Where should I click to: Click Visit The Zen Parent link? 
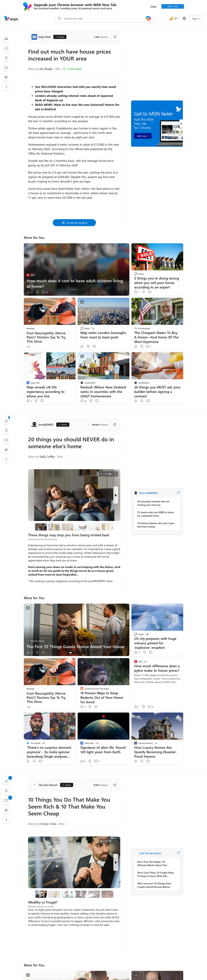tap(150, 853)
